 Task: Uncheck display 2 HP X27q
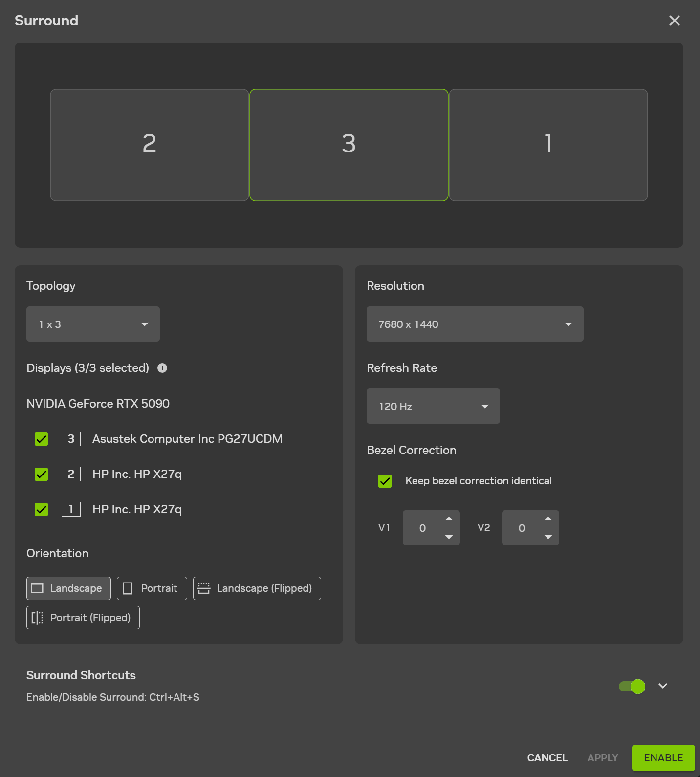[42, 474]
